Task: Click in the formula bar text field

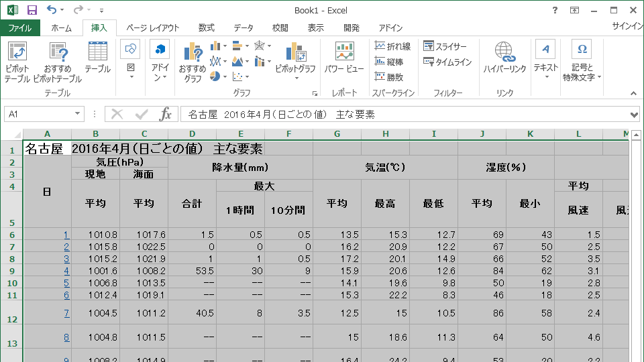Action: tap(402, 115)
